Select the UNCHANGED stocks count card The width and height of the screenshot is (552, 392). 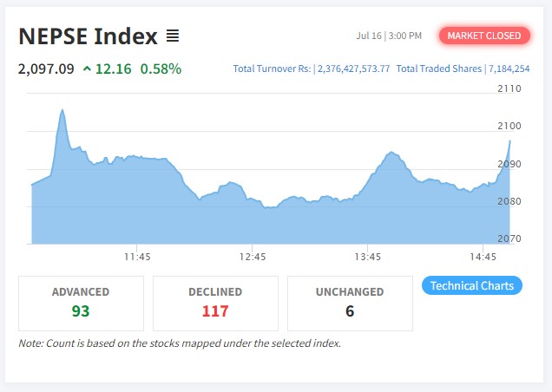pos(350,302)
